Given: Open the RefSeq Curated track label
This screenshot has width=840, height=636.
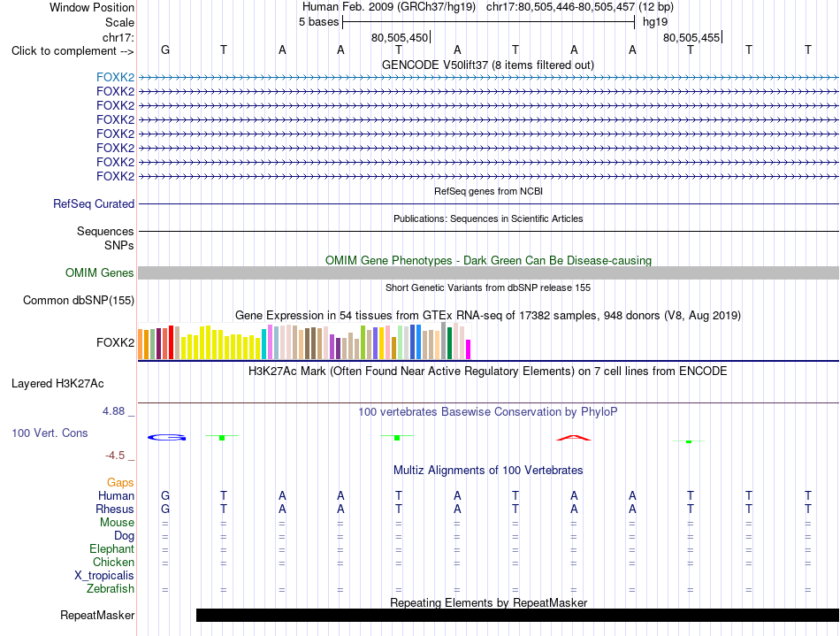Looking at the screenshot, I should point(94,203).
